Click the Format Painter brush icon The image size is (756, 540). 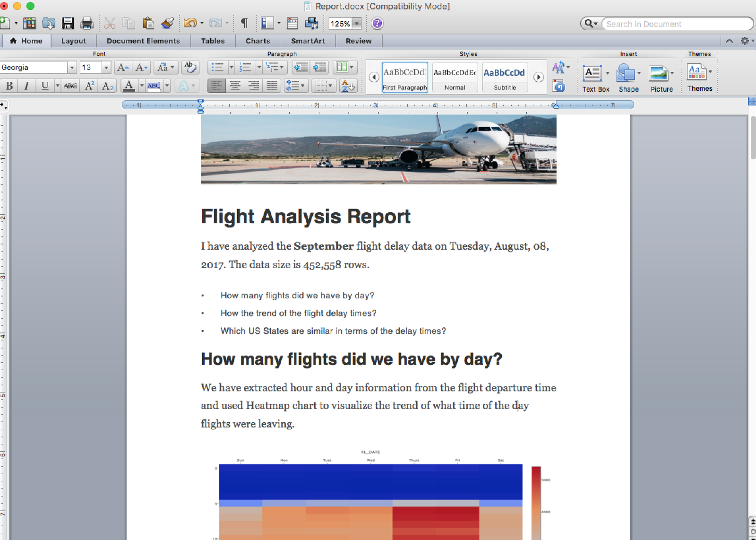[167, 23]
